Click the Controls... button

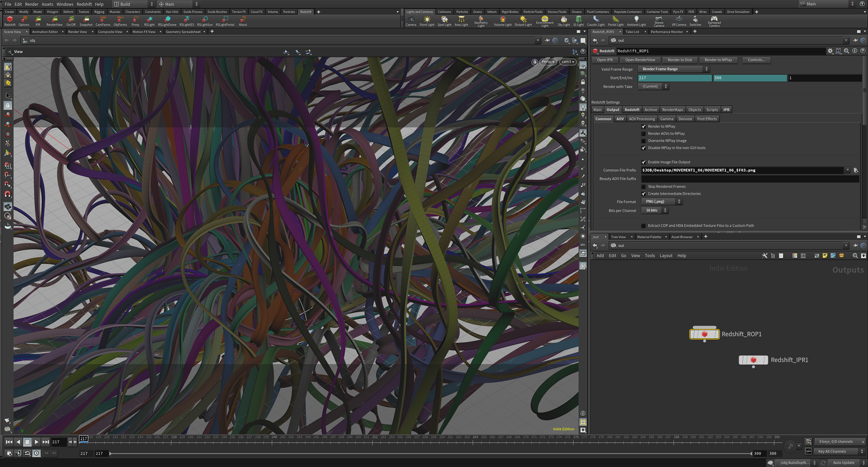756,60
